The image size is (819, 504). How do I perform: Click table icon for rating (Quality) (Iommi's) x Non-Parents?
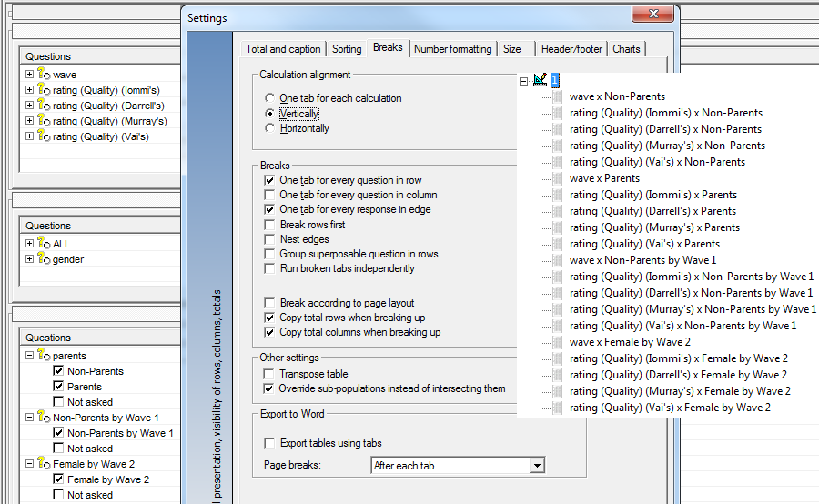558,113
